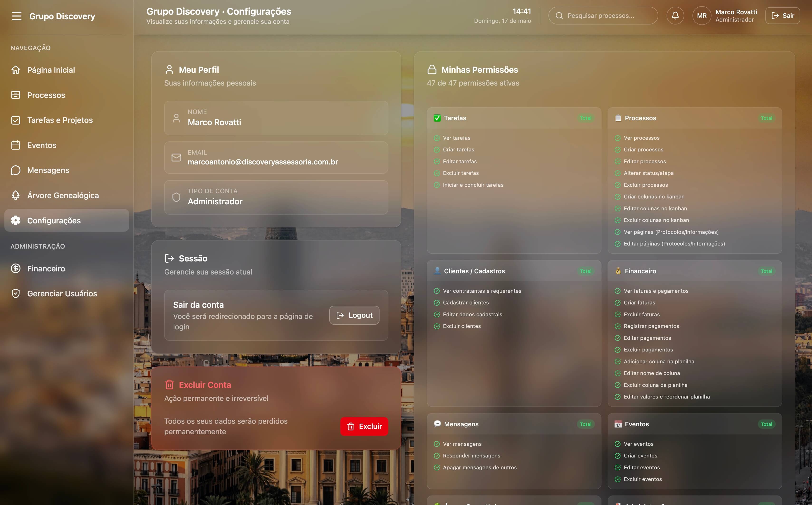Open notifications bell
The height and width of the screenshot is (505, 812).
(x=675, y=15)
